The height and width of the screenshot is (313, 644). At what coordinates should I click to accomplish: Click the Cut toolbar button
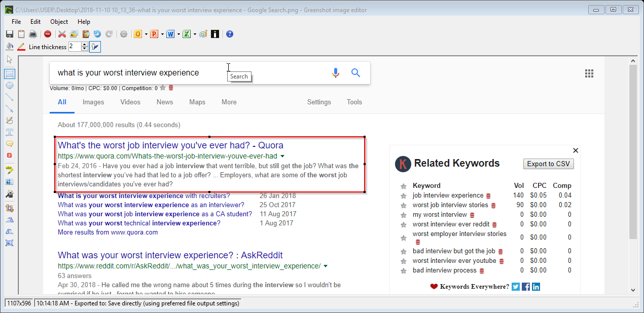(x=62, y=34)
